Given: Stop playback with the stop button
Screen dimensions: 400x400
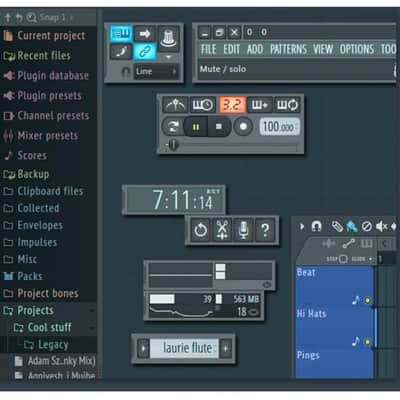Looking at the screenshot, I should (x=219, y=127).
